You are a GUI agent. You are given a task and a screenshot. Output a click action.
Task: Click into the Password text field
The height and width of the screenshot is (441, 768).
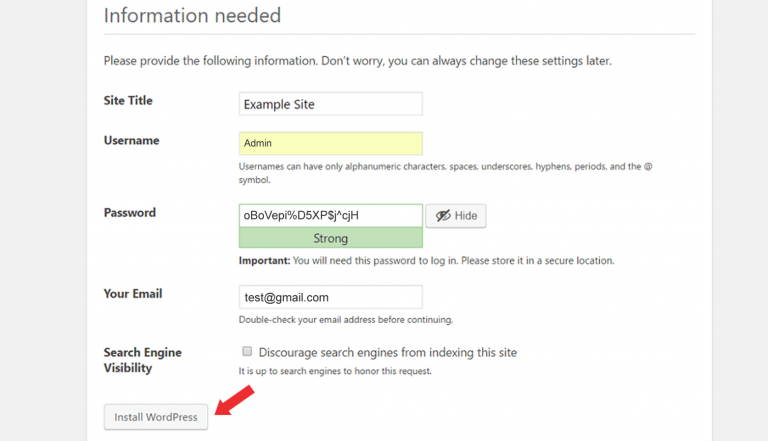(330, 215)
